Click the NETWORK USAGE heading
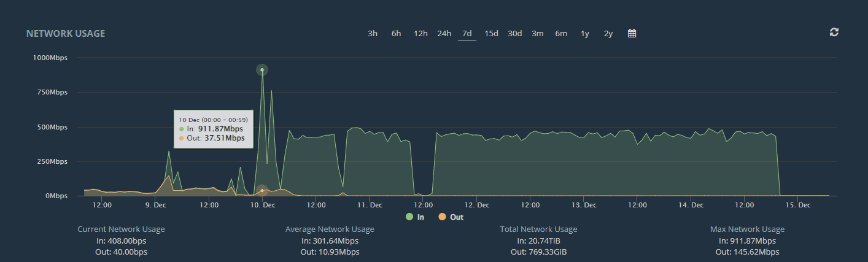 click(66, 34)
